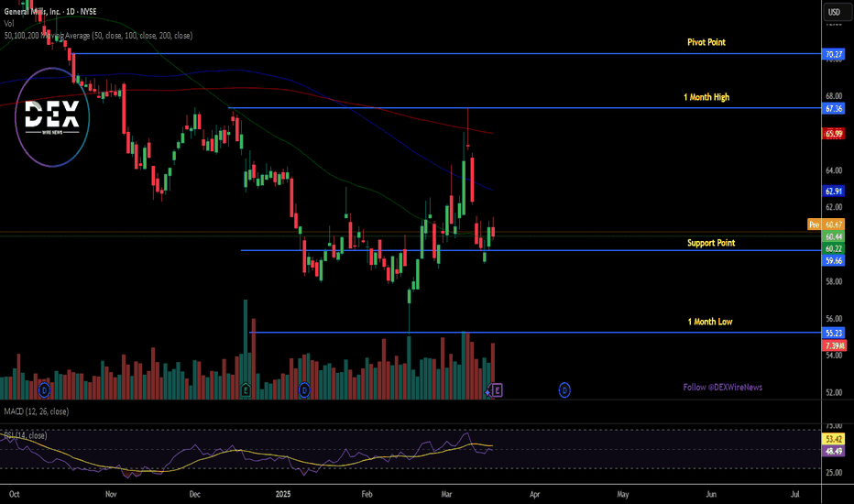Click the 52.00 price axis tick
The width and height of the screenshot is (854, 504).
click(834, 392)
